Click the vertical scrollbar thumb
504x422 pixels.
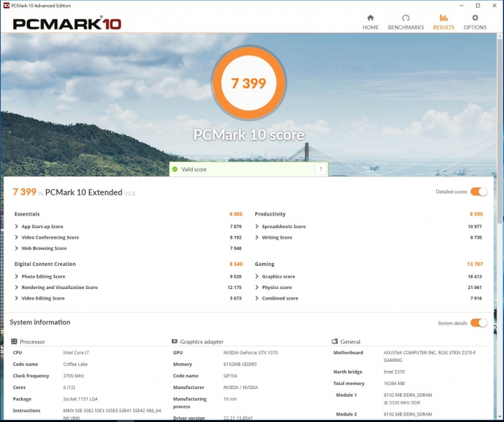(500, 130)
